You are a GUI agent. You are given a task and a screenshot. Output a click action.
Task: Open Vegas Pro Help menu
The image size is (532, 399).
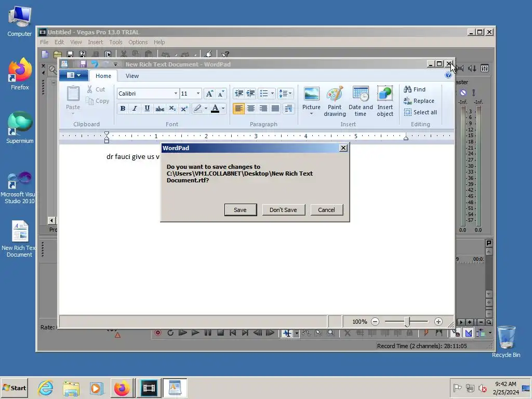159,42
